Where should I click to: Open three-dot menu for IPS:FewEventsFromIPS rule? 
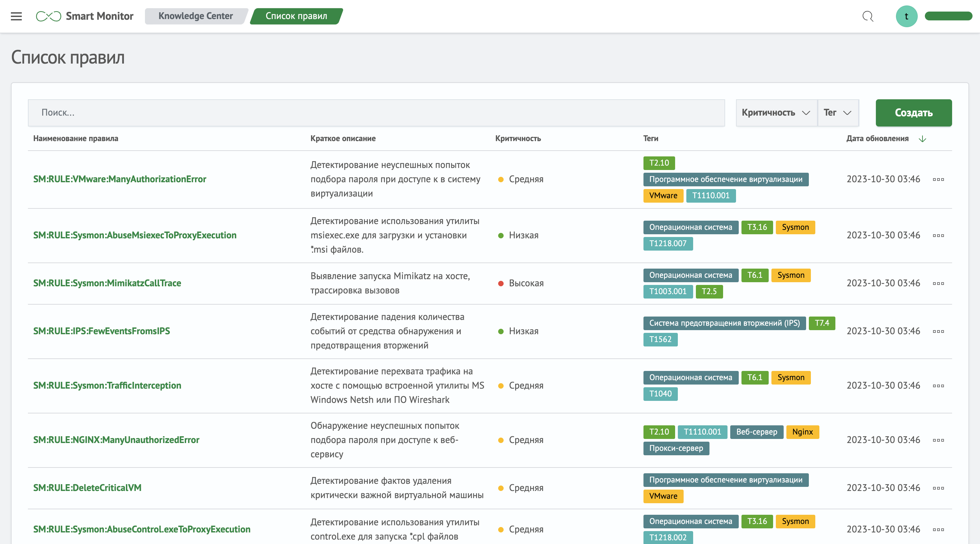pos(938,331)
